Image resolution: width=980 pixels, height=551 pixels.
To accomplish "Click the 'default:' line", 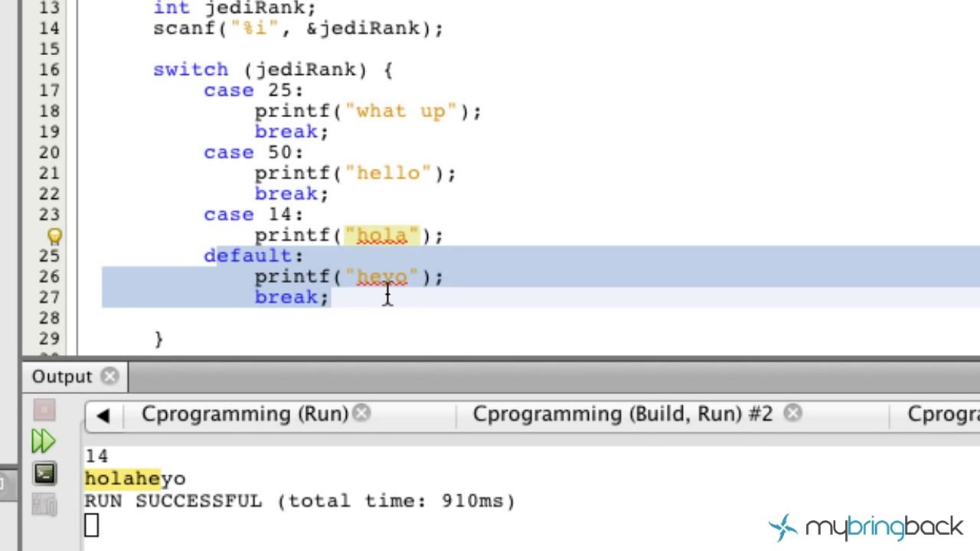I will tap(253, 256).
